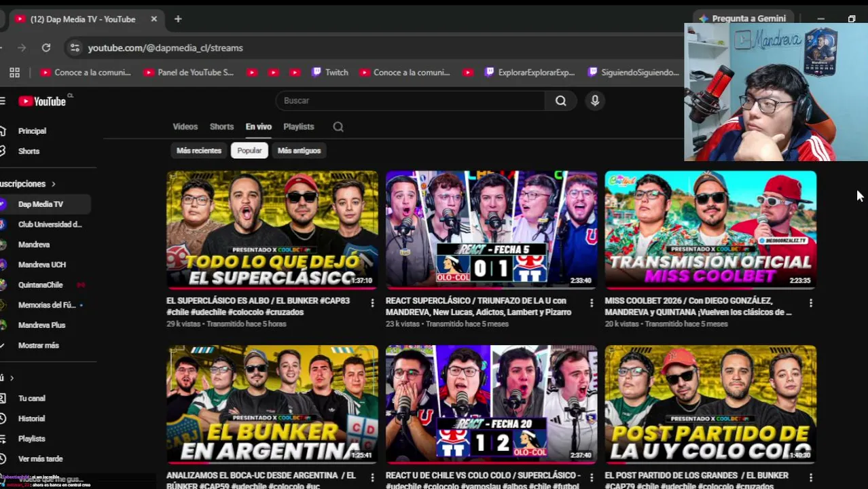The width and height of the screenshot is (868, 489).
Task: Click the hamburger guide menu icon
Action: tap(3, 101)
